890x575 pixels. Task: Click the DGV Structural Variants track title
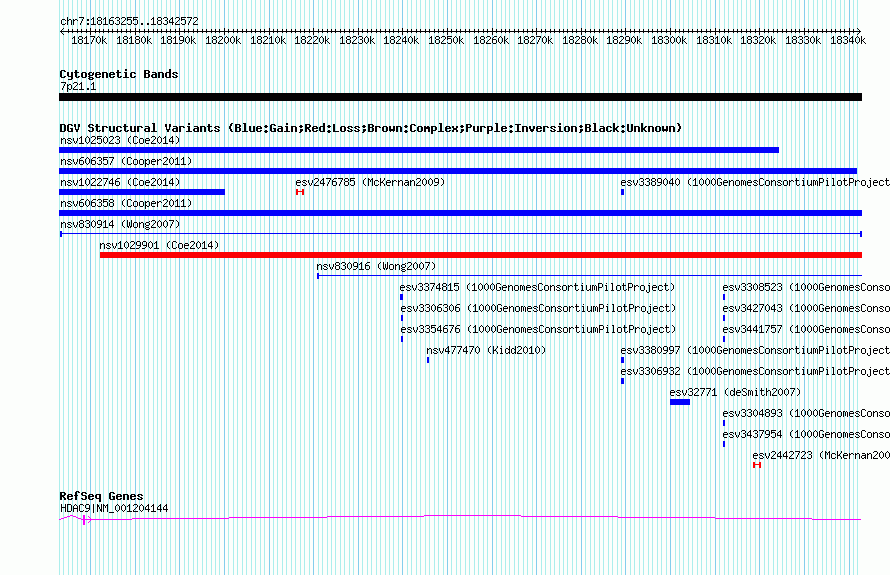click(x=371, y=128)
